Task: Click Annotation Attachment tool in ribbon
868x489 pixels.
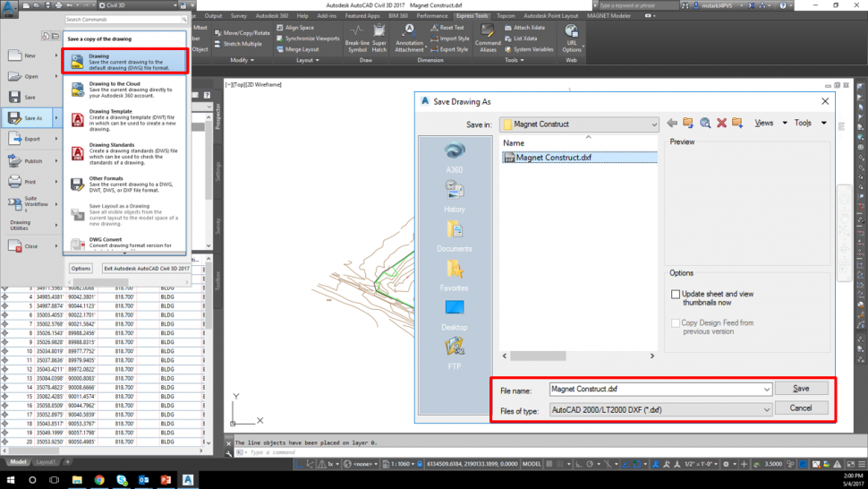Action: point(409,39)
